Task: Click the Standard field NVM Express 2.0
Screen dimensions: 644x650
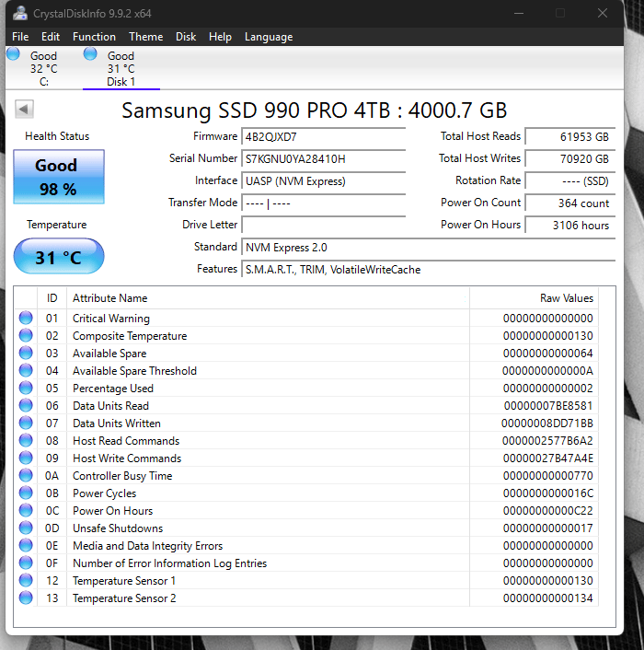Action: point(429,248)
